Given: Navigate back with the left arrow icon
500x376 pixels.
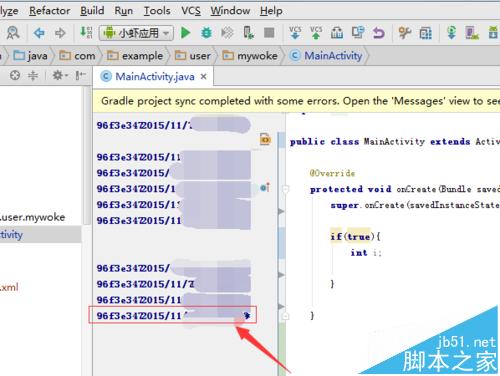Looking at the screenshot, I should pos(39,33).
